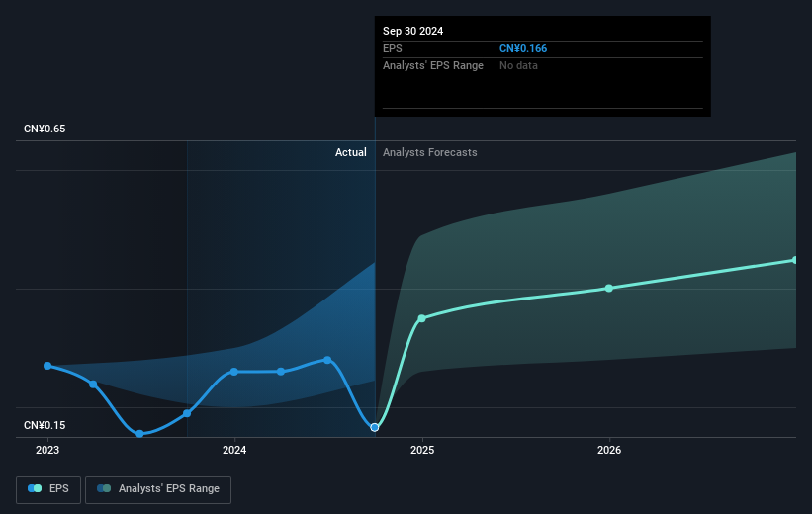This screenshot has width=812, height=514.
Task: Click the mid-2023 lowest EPS point
Action: click(x=139, y=434)
